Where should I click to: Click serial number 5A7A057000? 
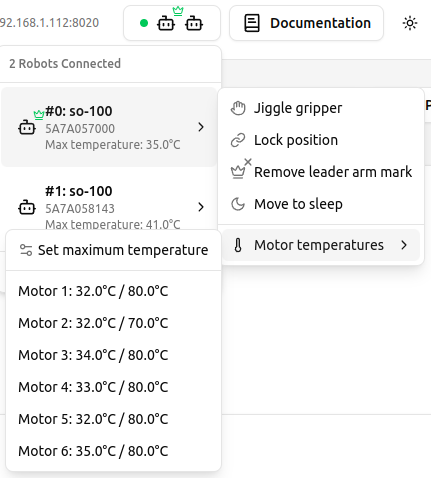click(80, 129)
